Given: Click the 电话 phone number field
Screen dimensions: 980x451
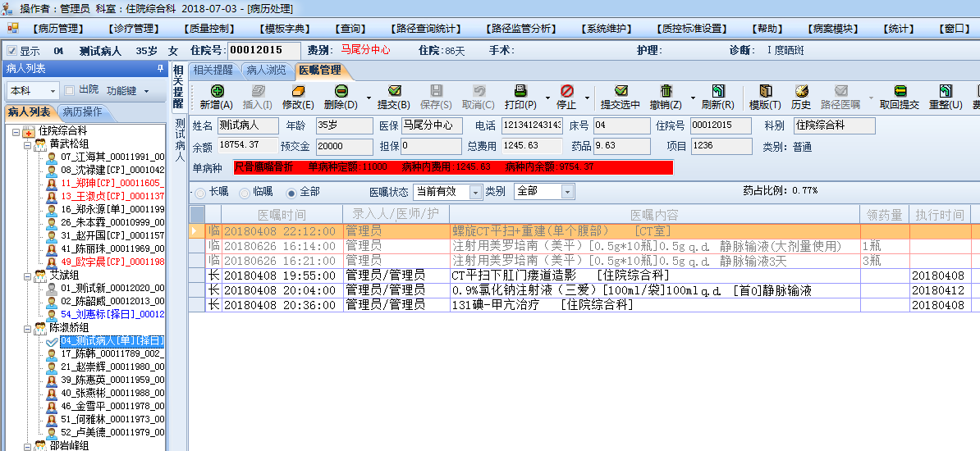Looking at the screenshot, I should (x=531, y=125).
